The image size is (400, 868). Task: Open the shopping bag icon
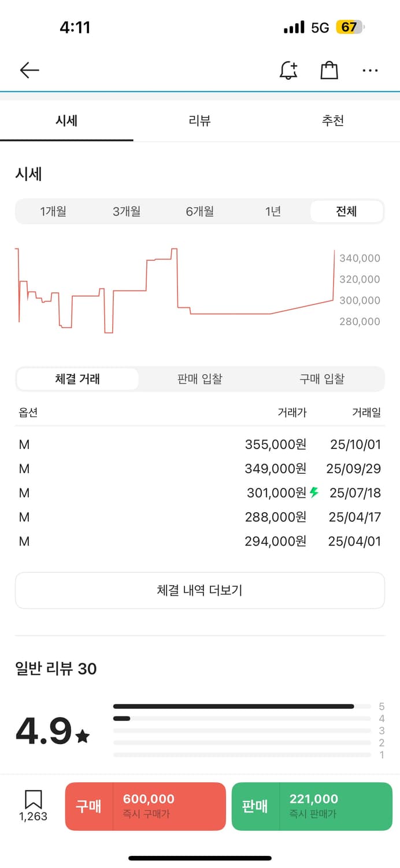click(x=329, y=71)
